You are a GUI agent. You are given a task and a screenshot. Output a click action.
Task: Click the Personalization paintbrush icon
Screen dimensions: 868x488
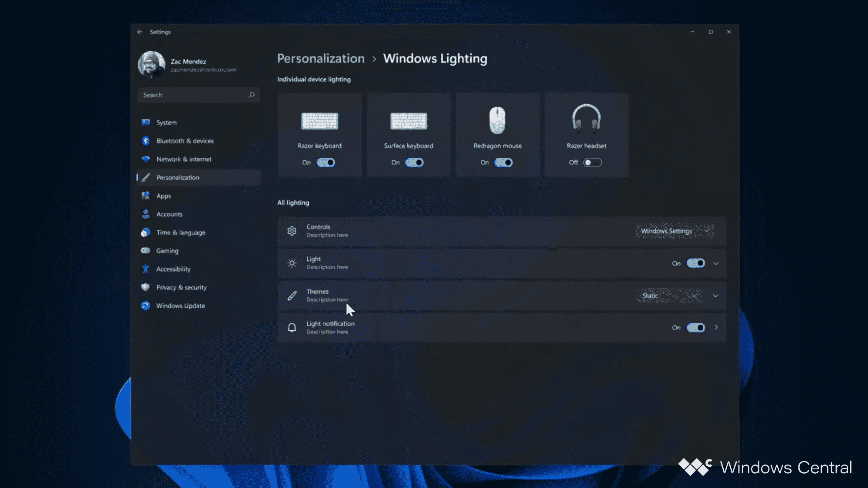pos(146,177)
